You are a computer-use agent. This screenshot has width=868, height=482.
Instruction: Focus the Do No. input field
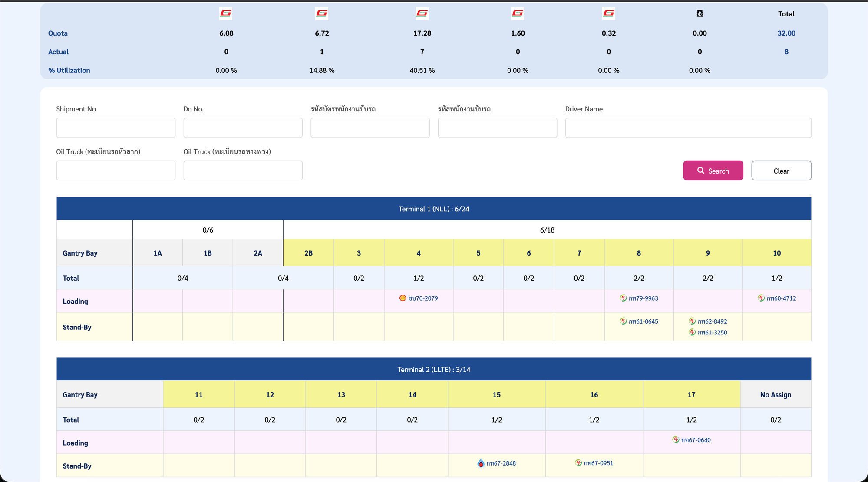[x=243, y=128]
